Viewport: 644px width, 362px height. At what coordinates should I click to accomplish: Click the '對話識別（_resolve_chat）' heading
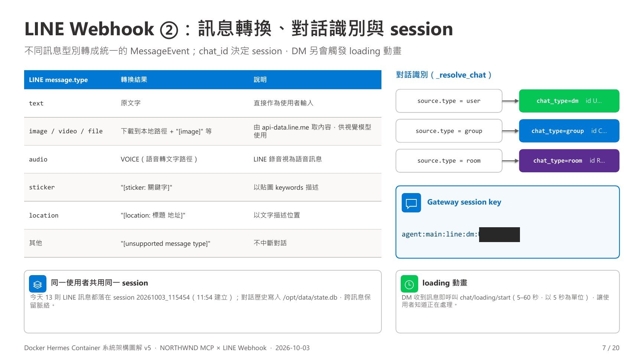pos(444,75)
